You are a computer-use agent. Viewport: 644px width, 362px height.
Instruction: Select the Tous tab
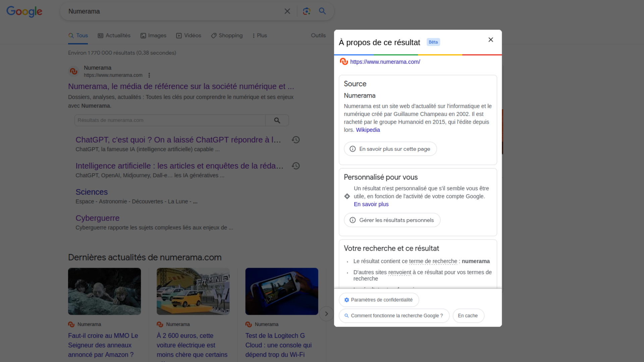(x=78, y=36)
